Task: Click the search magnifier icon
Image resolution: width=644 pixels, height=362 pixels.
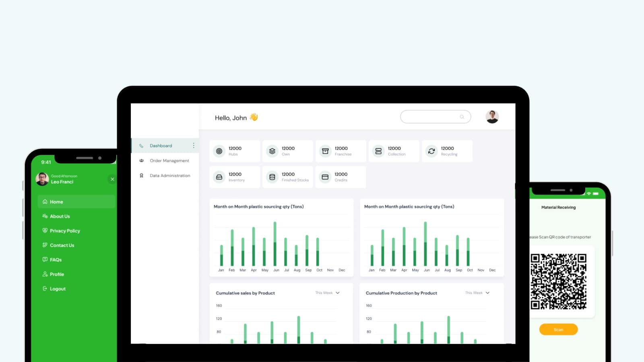Action: click(x=462, y=117)
